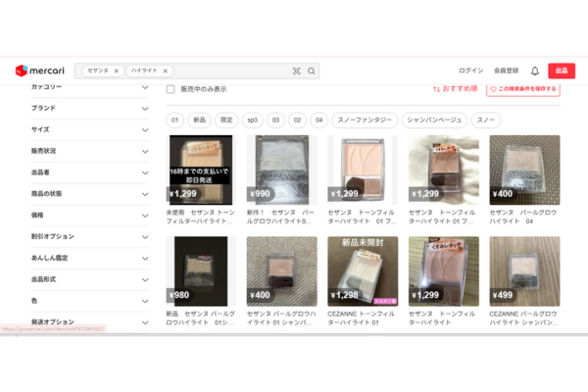
Task: Open the ¥990 product thumbnail
Action: 281,169
